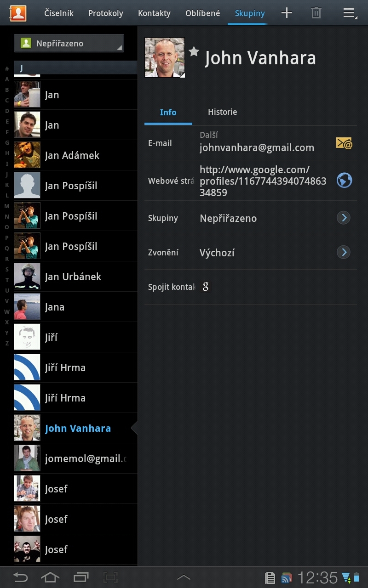Open the Nepřiřazeno group dropdown
The image size is (368, 588).
click(69, 42)
